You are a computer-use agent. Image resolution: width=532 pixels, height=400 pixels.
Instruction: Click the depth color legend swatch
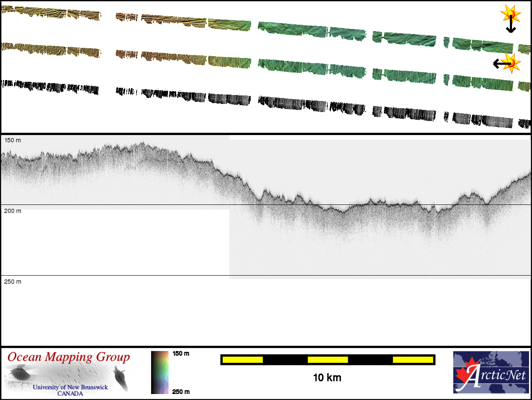click(160, 372)
